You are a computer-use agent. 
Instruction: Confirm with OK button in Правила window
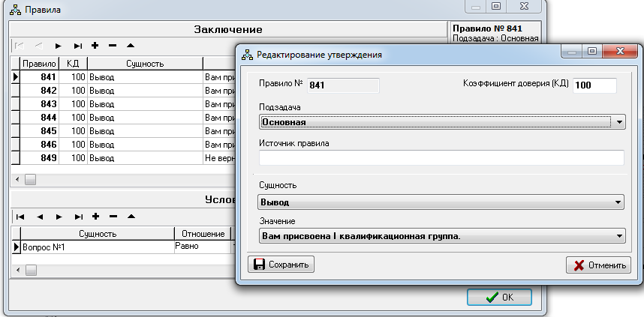coord(499,298)
